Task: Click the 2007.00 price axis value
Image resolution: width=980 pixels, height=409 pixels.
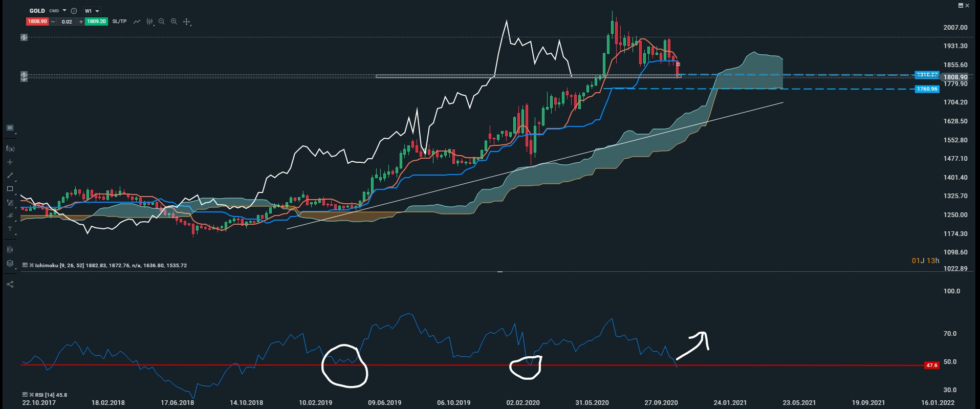Action: 955,28
